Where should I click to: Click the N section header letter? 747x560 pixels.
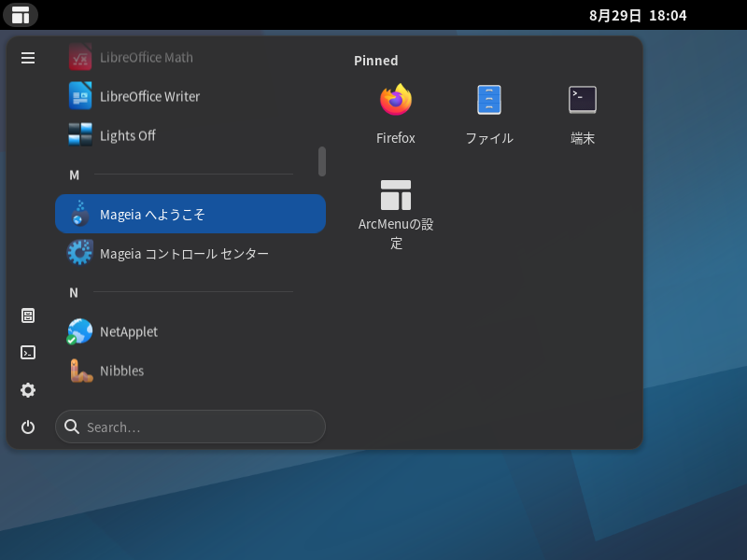(x=74, y=292)
